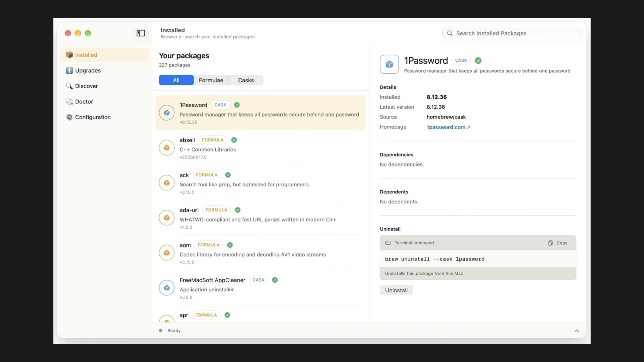644x362 pixels.
Task: Close the window with the red button
Action: coord(68,33)
